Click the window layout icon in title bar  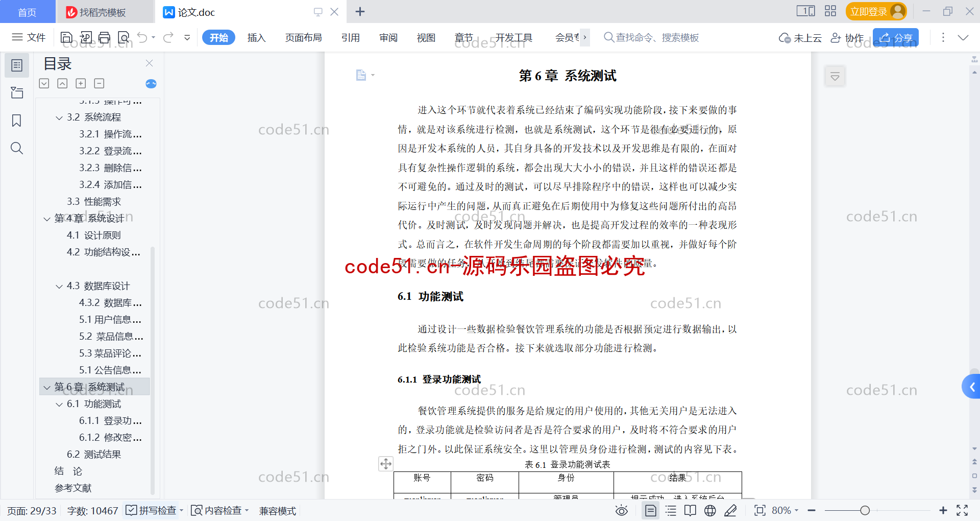806,11
